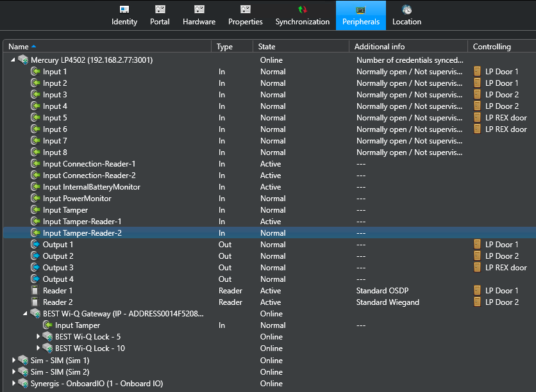
Task: Collapse the Mercury LP4502 tree node
Action: click(x=13, y=60)
